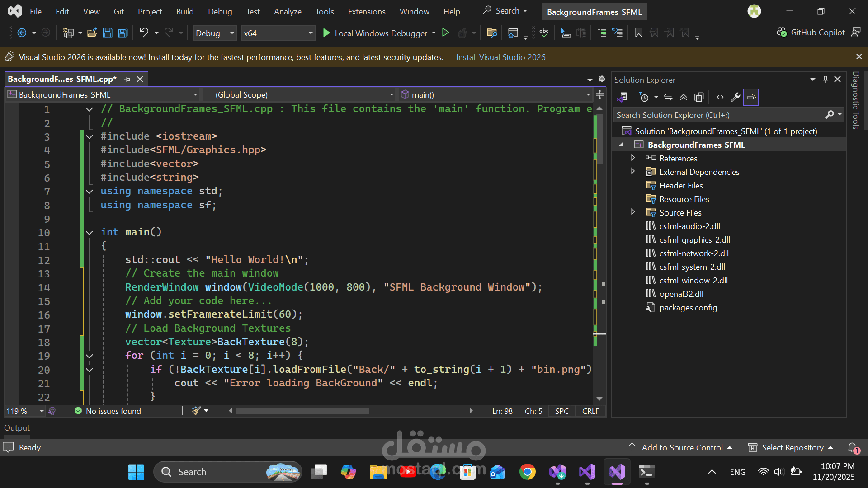Open the Build menu

(x=184, y=11)
